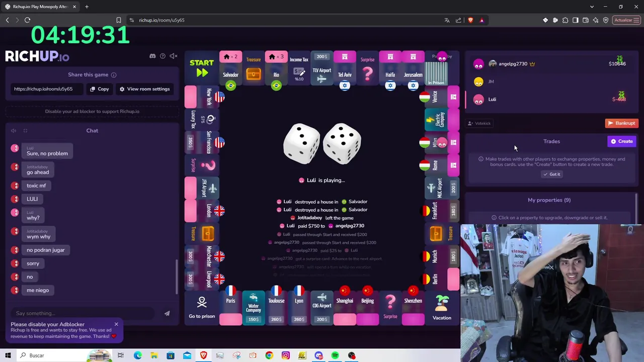Open the help question mark icon
644x362 pixels.
[x=163, y=56]
